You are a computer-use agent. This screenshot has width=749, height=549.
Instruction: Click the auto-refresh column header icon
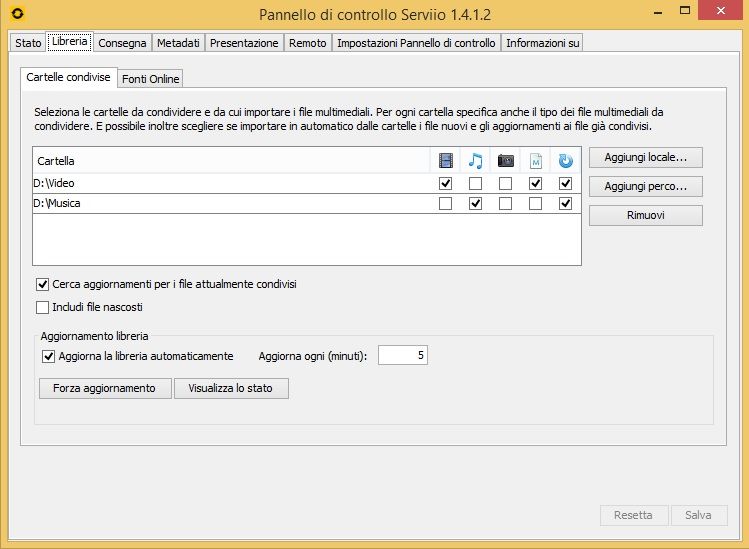pyautogui.click(x=566, y=161)
